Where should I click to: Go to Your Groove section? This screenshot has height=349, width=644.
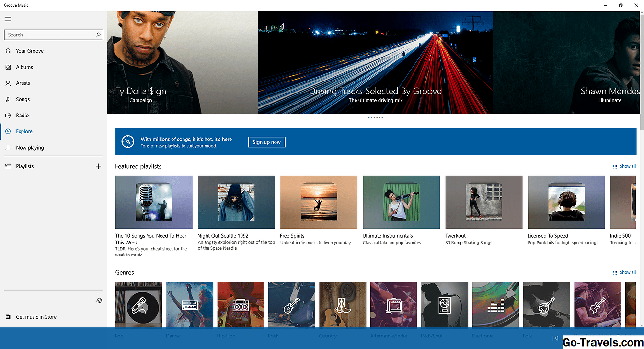click(30, 51)
